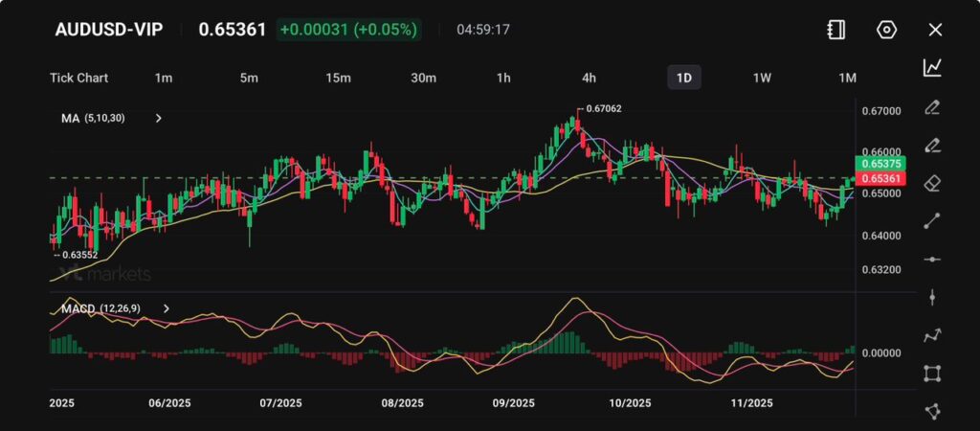Select the Tick Chart view

click(78, 78)
